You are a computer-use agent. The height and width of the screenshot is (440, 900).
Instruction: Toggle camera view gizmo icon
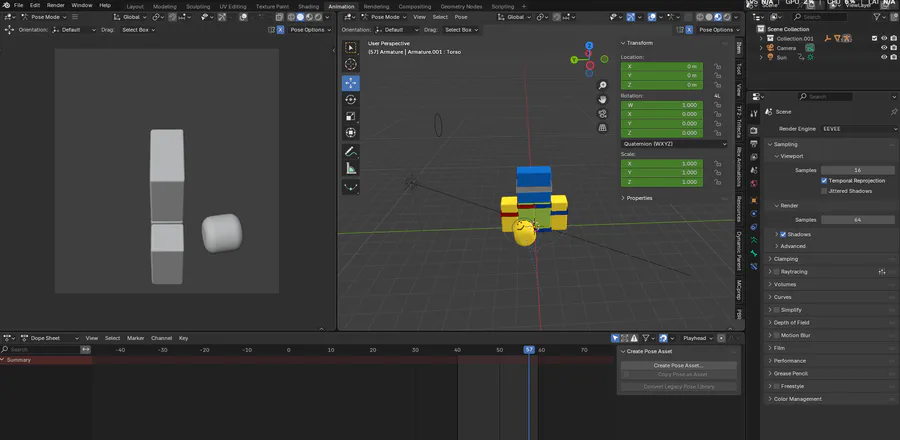click(x=603, y=114)
